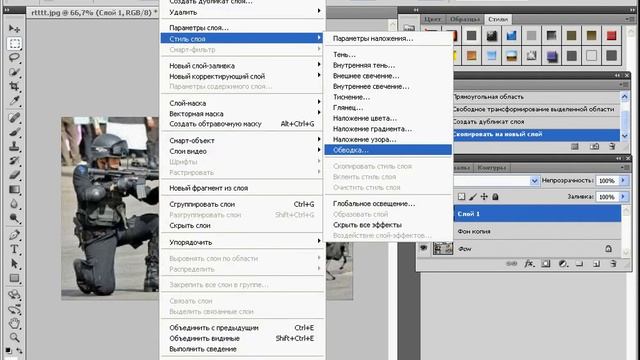This screenshot has width=640, height=360.
Task: Choose Внешнее свечение… menu item
Action: click(388, 76)
